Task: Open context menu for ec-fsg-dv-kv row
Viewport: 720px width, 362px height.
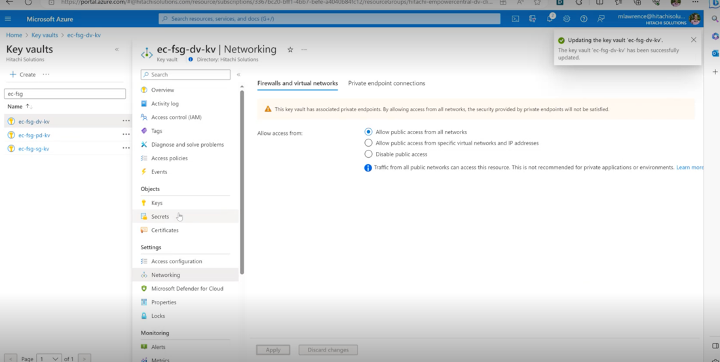Action: pos(126,121)
